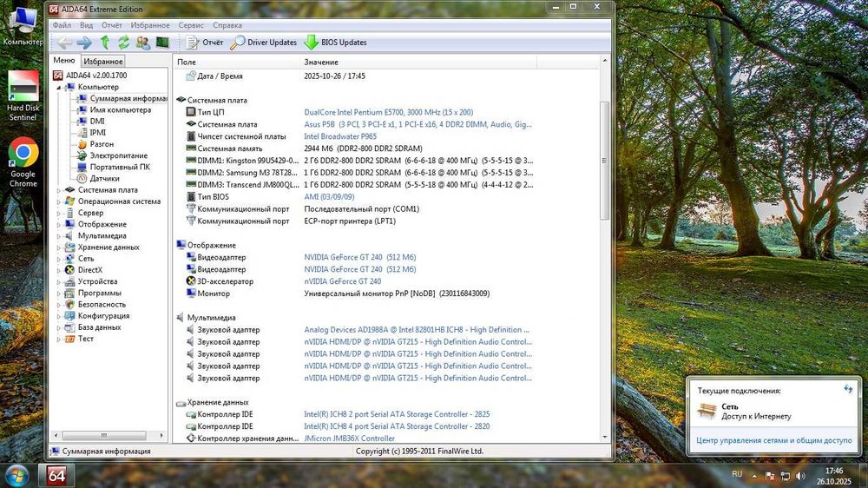Switch to the Меню tab
Image resolution: width=868 pixels, height=488 pixels.
(64, 61)
